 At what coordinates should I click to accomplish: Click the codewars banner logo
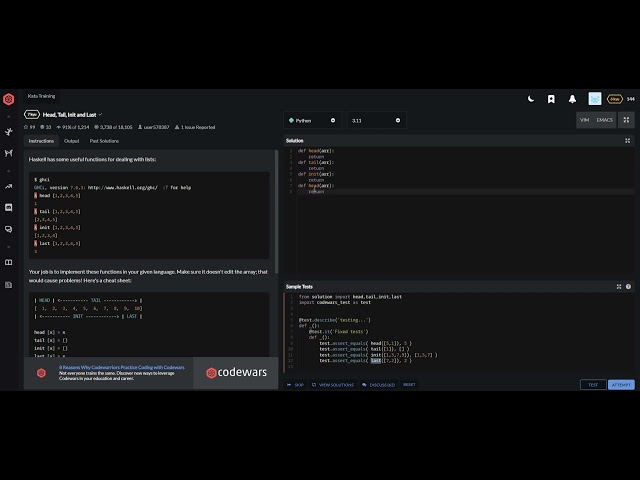pos(236,373)
